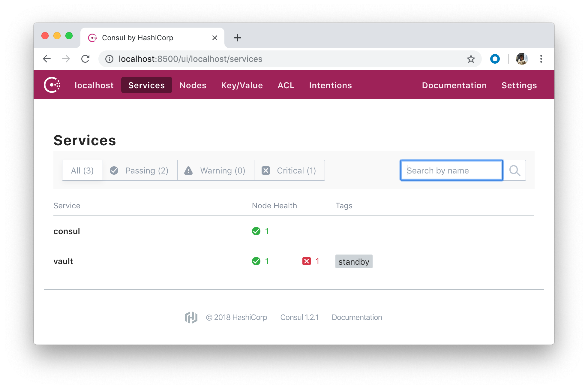The height and width of the screenshot is (389, 588).
Task: Click the standby tag
Action: [354, 261]
